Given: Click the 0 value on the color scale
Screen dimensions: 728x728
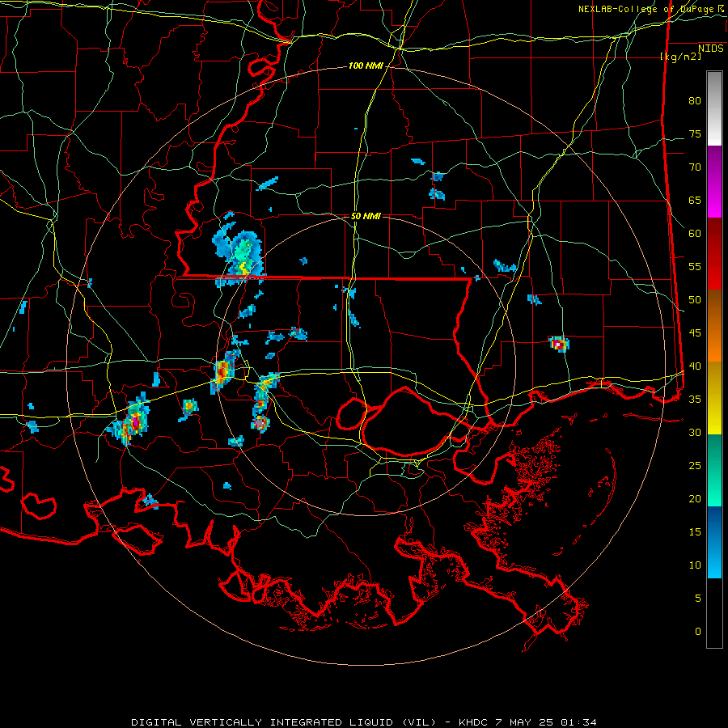Looking at the screenshot, I should point(698,631).
